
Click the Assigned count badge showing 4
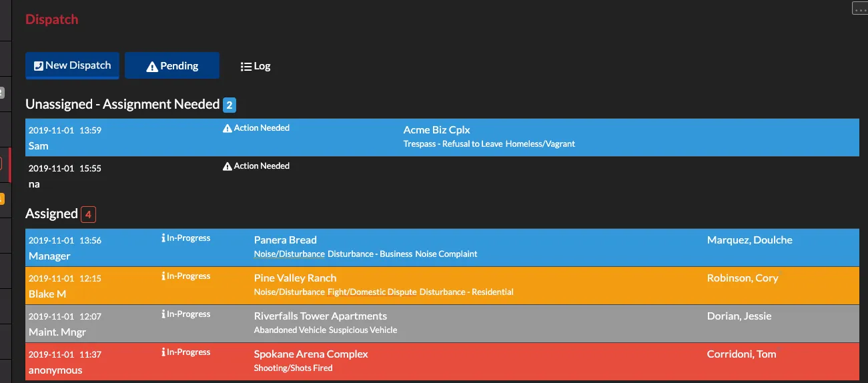88,214
